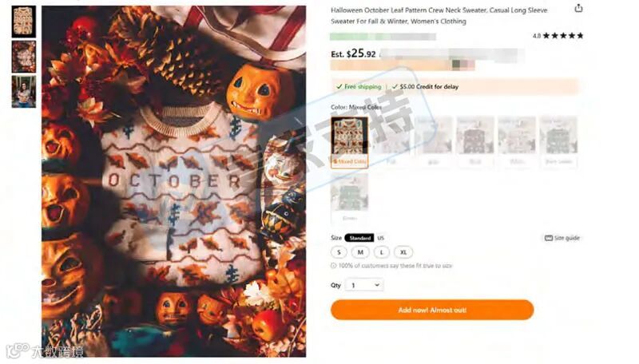Image resolution: width=639 pixels, height=364 pixels.
Task: Switch size chart to Standard
Action: 359,238
